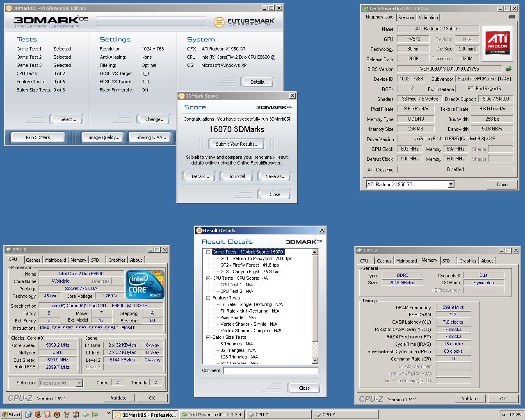The image size is (525, 420).
Task: Open the Caches tab in left CPU-Z window
Action: tap(33, 260)
